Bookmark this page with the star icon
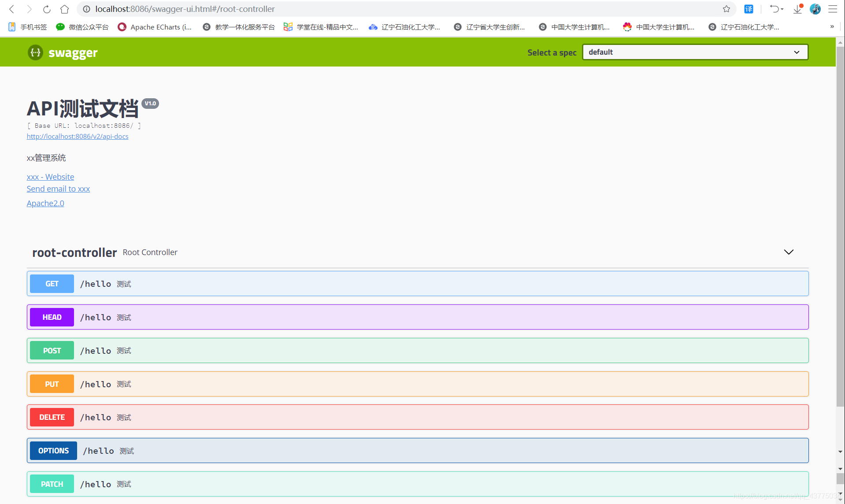The width and height of the screenshot is (845, 504). pyautogui.click(x=726, y=9)
